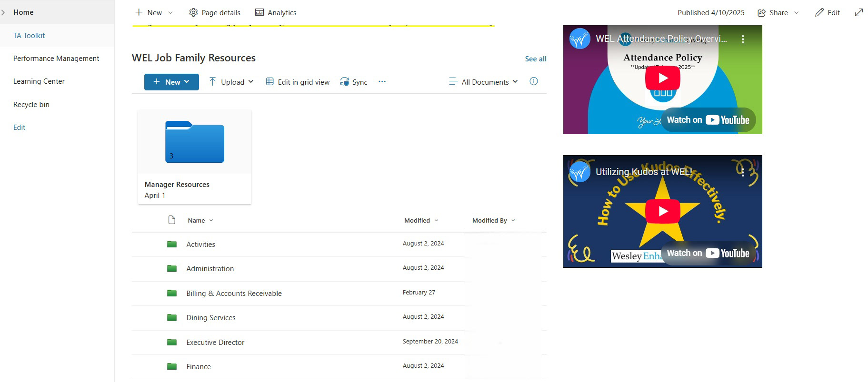Click the September 20, 2024 modified date
Viewport: 868px width, 382px height.
(430, 342)
